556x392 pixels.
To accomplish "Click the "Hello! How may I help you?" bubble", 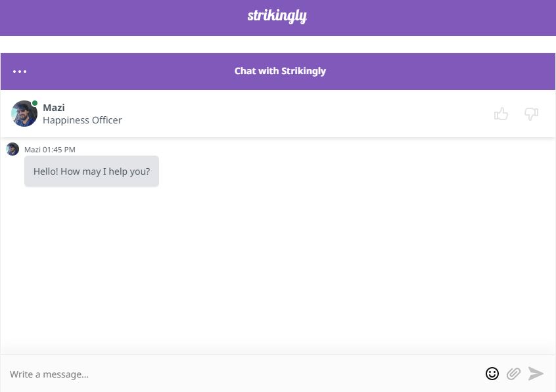I will coord(91,171).
